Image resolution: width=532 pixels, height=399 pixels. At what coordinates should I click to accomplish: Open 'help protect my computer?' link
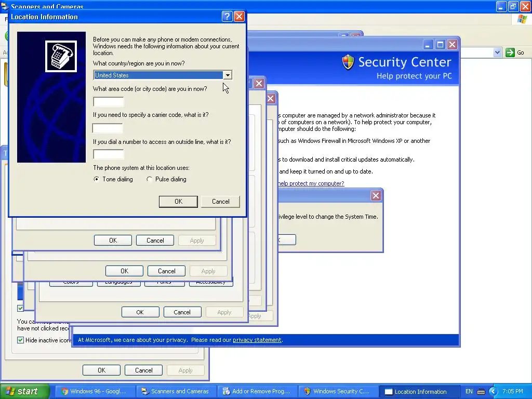[311, 183]
